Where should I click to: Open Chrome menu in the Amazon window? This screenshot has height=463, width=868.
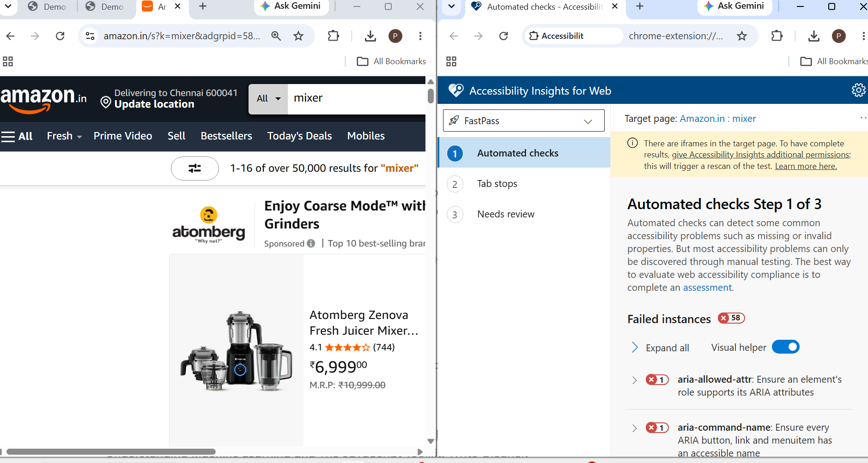(420, 36)
